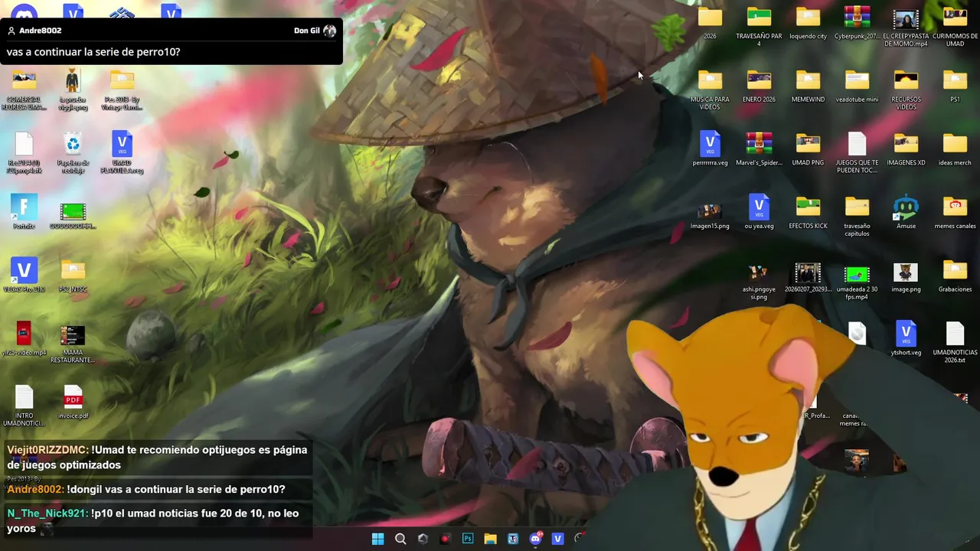Launch the VEGAS Pro 21.0 shortcut
The width and height of the screenshot is (980, 551).
[24, 275]
